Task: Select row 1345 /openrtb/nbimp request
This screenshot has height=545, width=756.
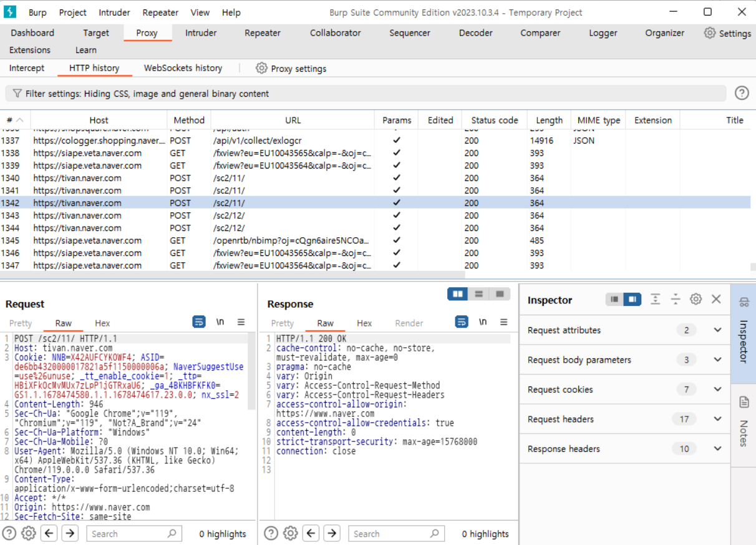Action: point(375,240)
